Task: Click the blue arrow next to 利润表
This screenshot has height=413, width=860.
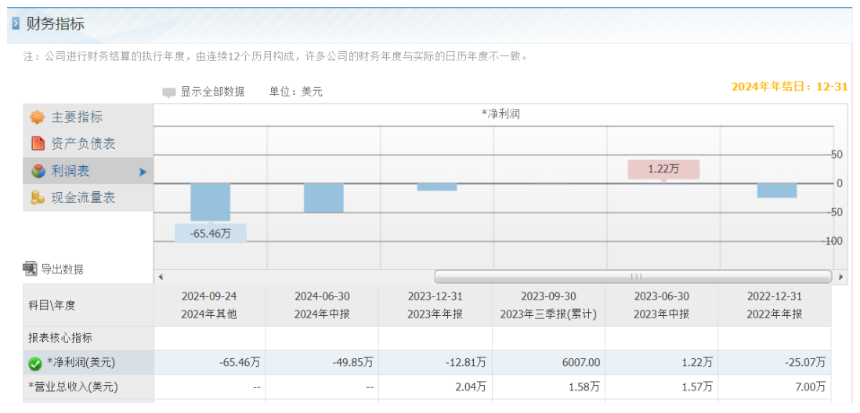Action: (143, 172)
